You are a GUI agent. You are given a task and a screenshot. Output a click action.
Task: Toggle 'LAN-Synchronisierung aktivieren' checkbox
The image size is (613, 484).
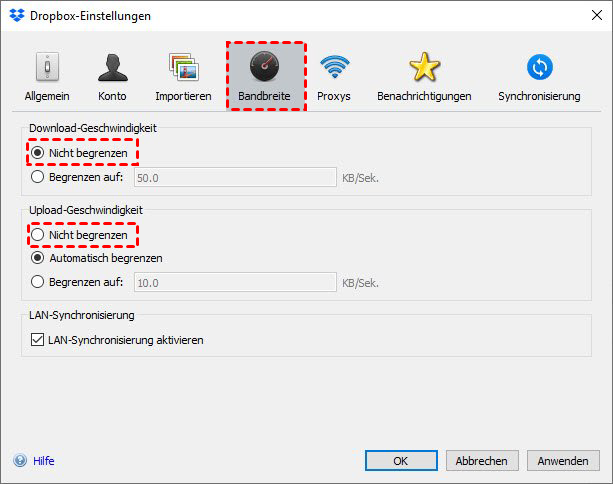pos(38,340)
